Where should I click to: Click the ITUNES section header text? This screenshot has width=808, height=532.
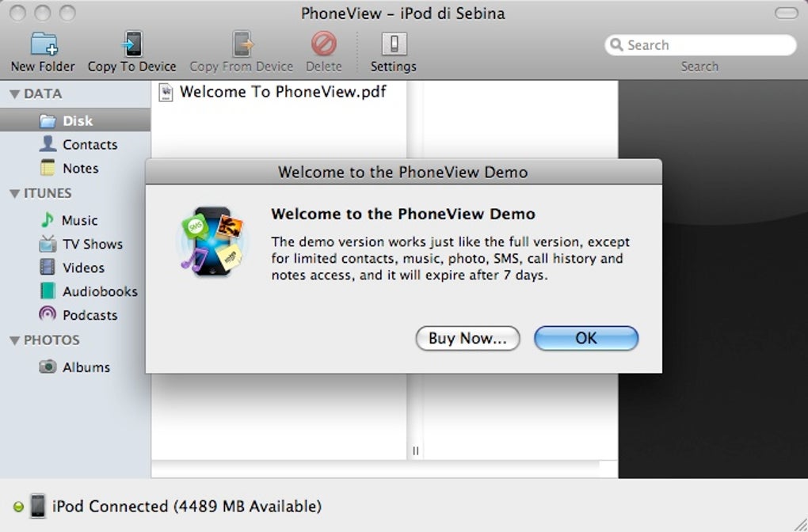tap(48, 193)
